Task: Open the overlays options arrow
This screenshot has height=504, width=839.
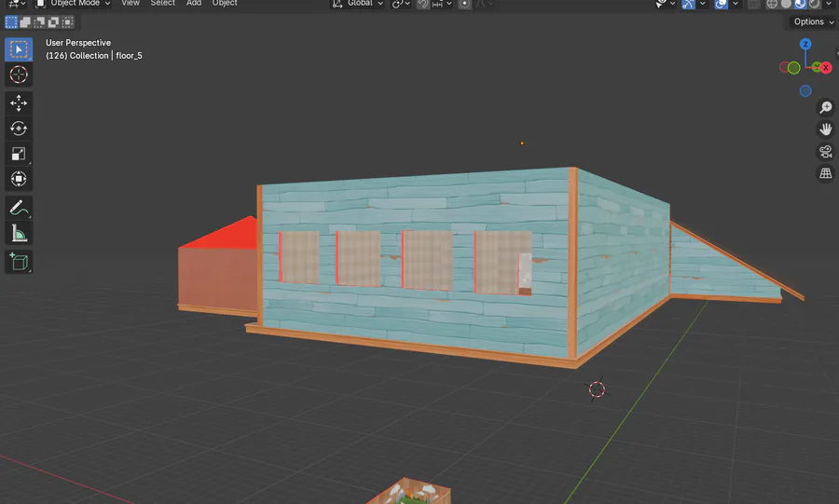Action: [736, 4]
